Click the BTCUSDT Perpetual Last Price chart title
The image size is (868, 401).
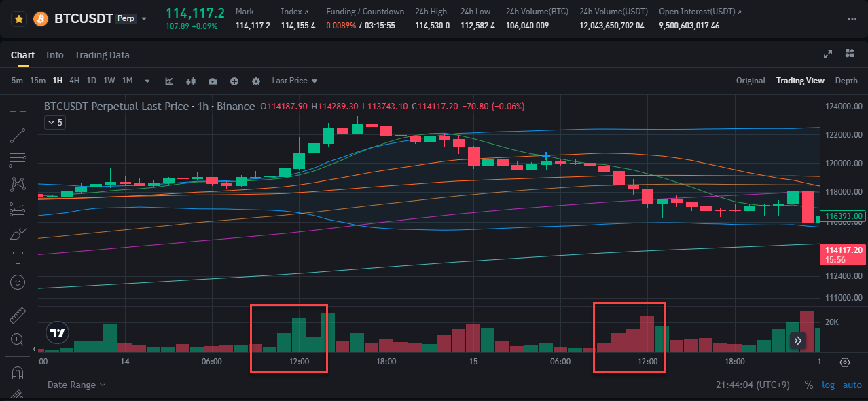pyautogui.click(x=149, y=107)
